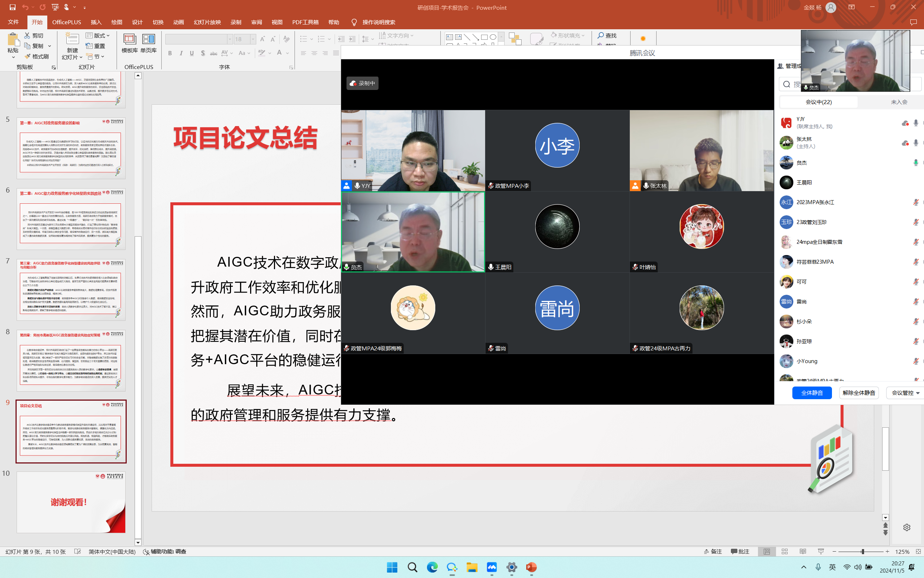This screenshot has width=924, height=578.
Task: Open 新建幻灯片 new slide dropdown
Action: (72, 57)
